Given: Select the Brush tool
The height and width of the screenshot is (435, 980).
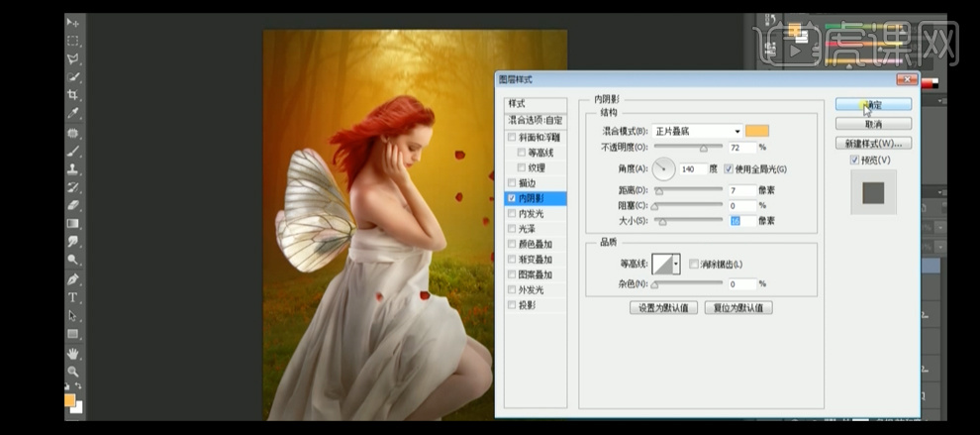Looking at the screenshot, I should pos(73,151).
